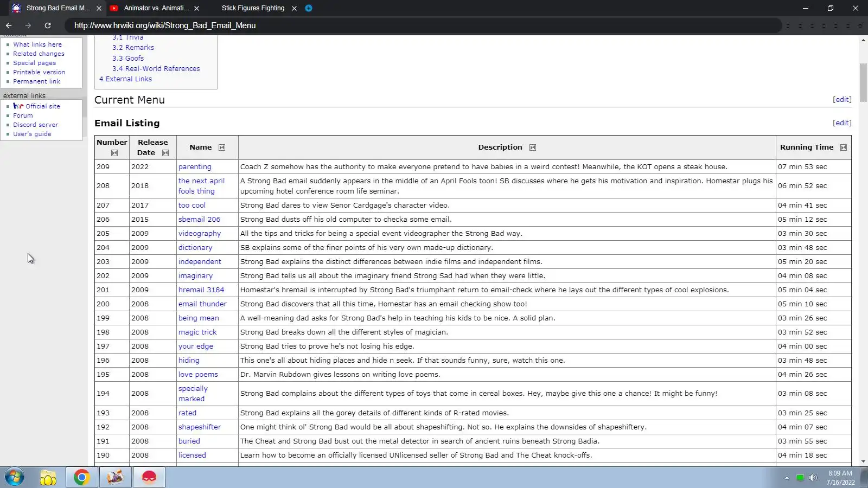Open the Discord server link
Screen dimensions: 868x488
35,125
